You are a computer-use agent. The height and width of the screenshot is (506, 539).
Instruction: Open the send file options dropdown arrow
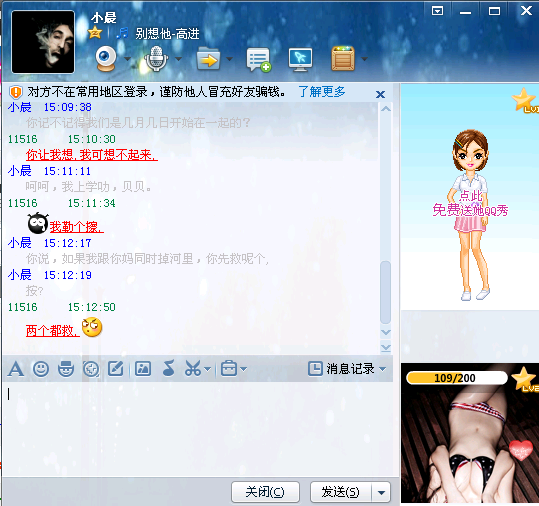229,59
